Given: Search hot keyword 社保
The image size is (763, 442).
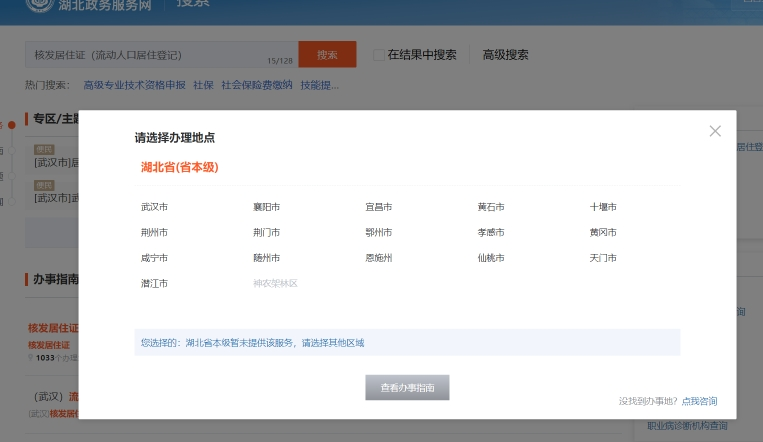Looking at the screenshot, I should (x=203, y=85).
